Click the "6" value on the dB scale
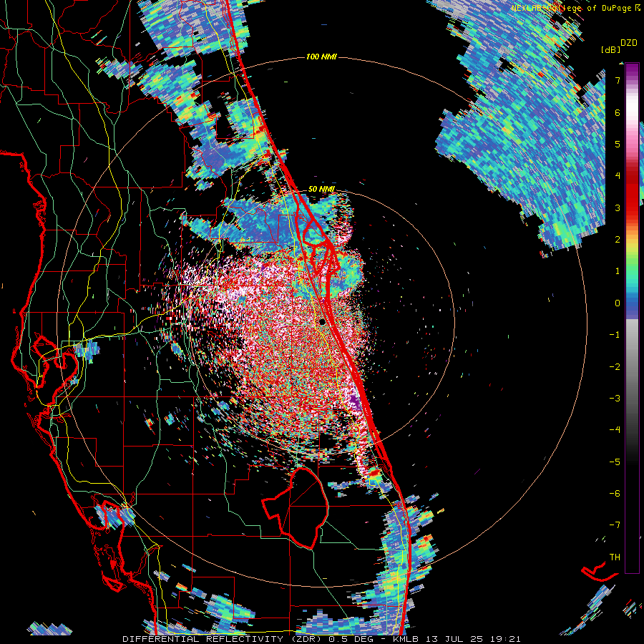The height and width of the screenshot is (644, 644). [x=618, y=112]
